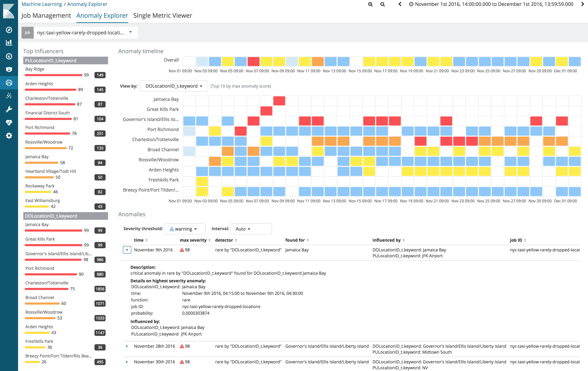Viewport: 588px width, 371px height.
Task: Open Dev Tools via the wrench icon
Action: (x=9, y=109)
